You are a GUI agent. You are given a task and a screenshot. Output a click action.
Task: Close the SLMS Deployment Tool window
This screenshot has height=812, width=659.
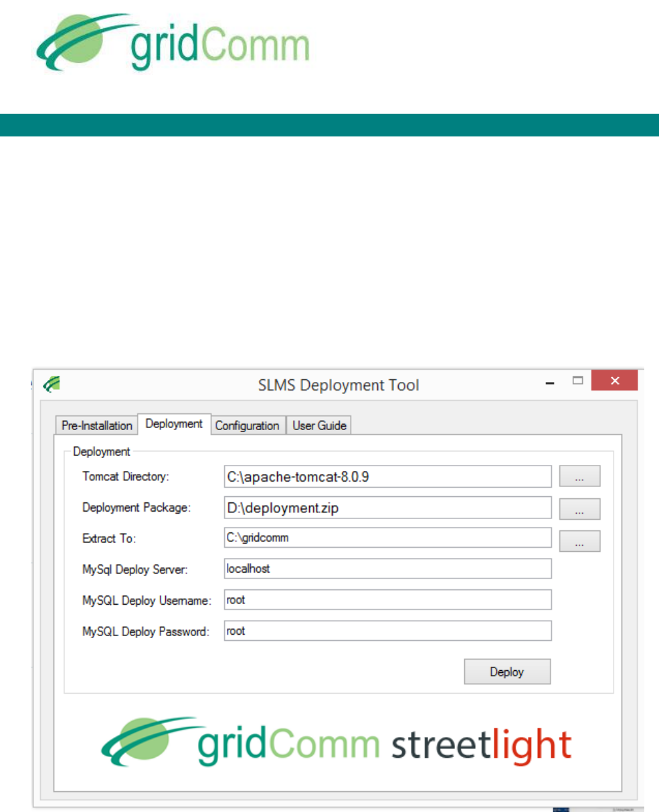615,381
